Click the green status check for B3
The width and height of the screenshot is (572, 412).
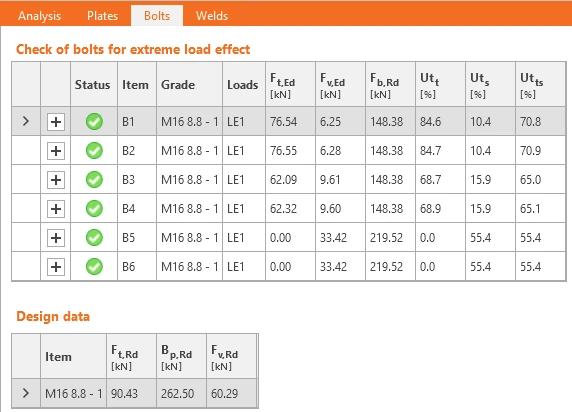coord(94,180)
